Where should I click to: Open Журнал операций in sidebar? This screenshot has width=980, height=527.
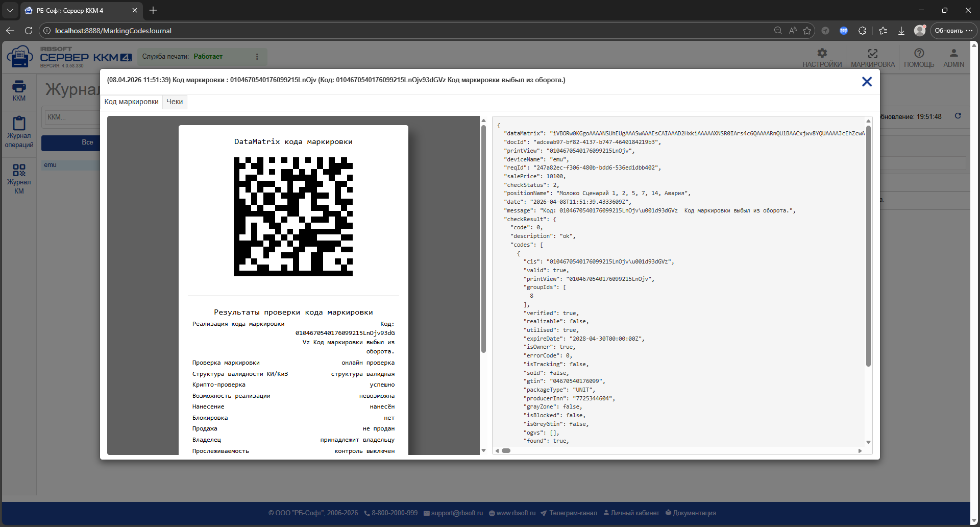click(x=19, y=132)
